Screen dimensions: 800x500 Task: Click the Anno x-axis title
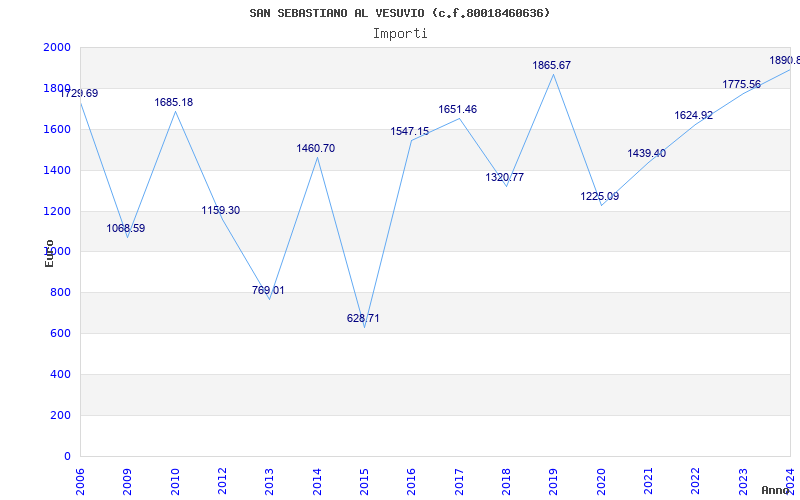775,490
